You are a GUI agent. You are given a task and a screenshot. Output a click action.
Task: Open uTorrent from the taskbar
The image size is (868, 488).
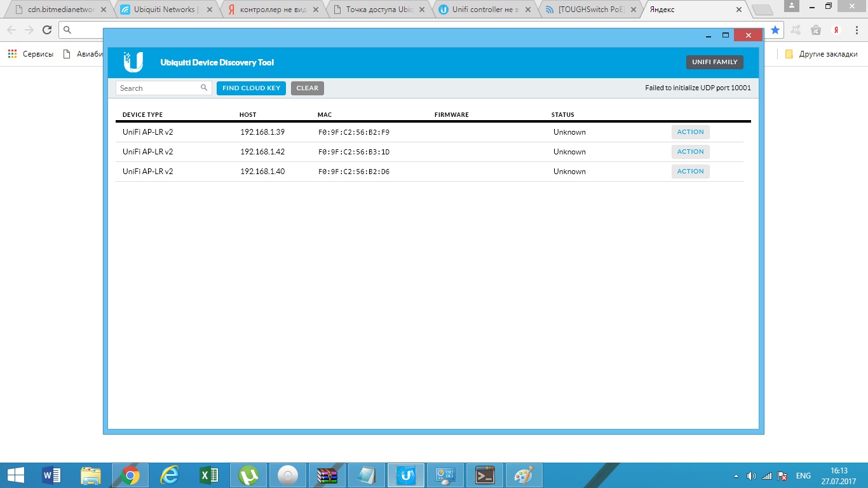pyautogui.click(x=248, y=475)
